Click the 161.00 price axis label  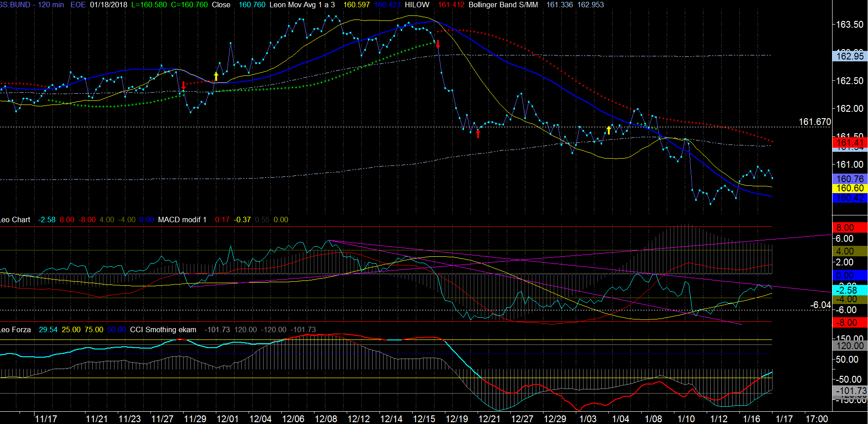pyautogui.click(x=850, y=165)
